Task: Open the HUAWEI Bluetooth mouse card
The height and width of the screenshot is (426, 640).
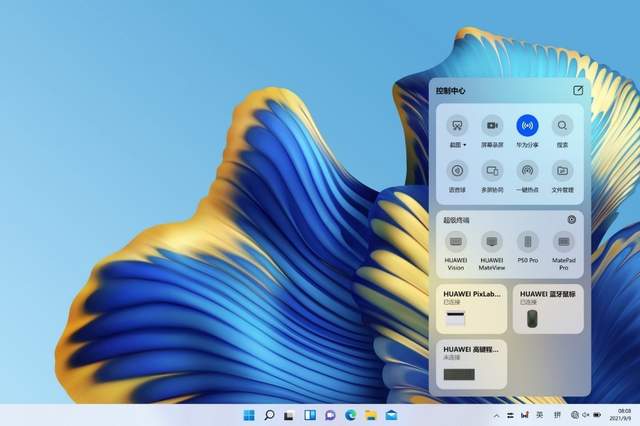Action: 548,309
